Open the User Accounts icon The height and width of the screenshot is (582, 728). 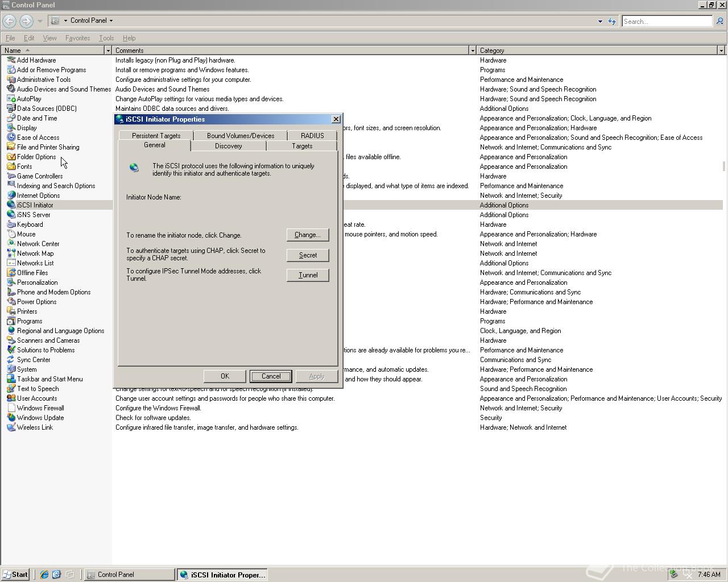(11, 398)
